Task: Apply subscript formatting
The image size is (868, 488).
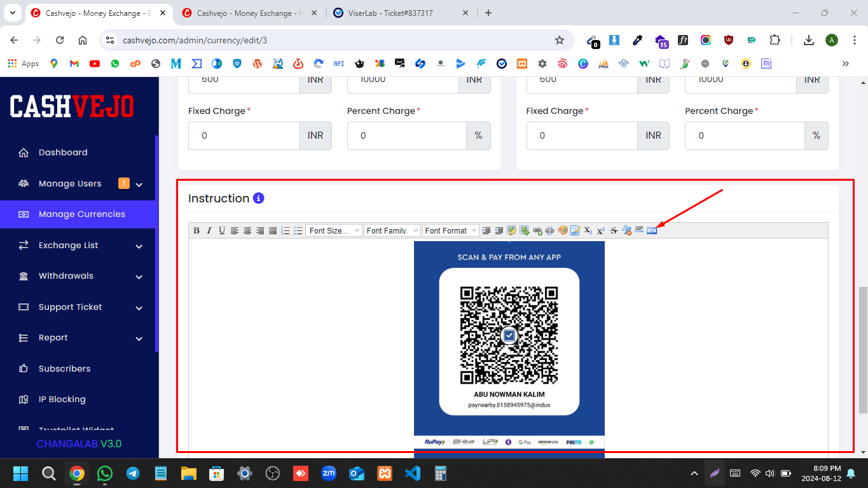Action: point(588,230)
